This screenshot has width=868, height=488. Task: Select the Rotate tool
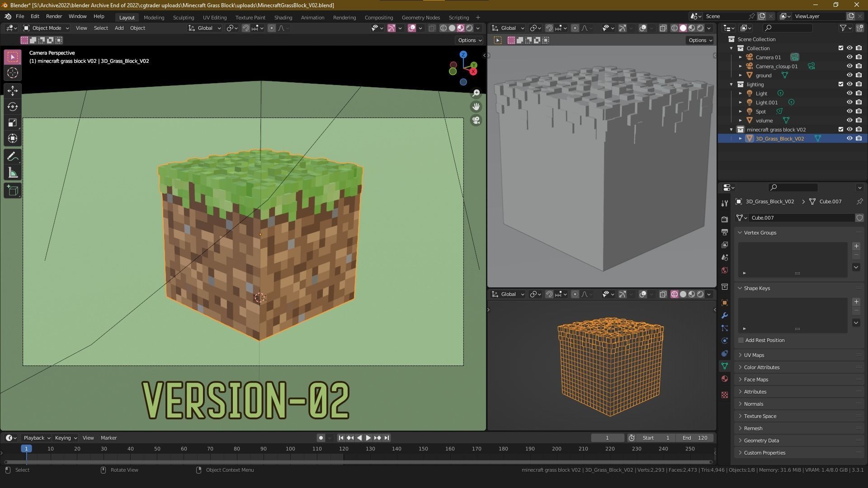click(x=12, y=107)
